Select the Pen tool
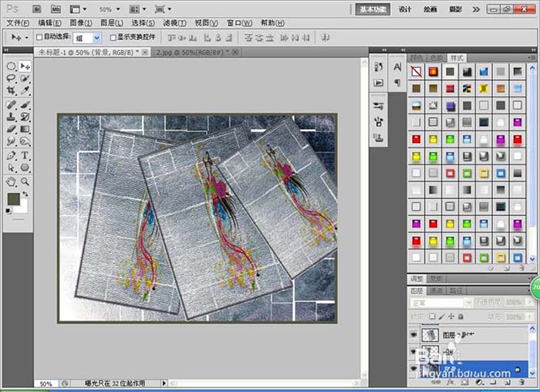The width and height of the screenshot is (540, 392). pyautogui.click(x=11, y=155)
